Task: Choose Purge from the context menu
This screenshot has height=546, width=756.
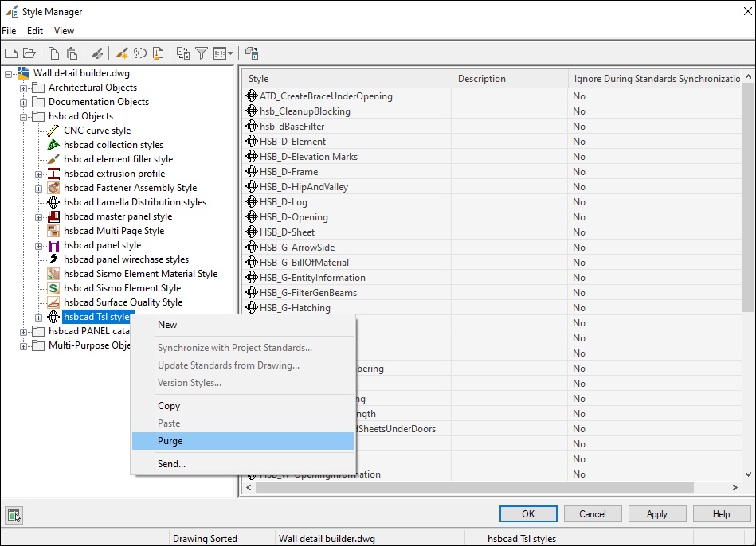Action: (x=242, y=441)
